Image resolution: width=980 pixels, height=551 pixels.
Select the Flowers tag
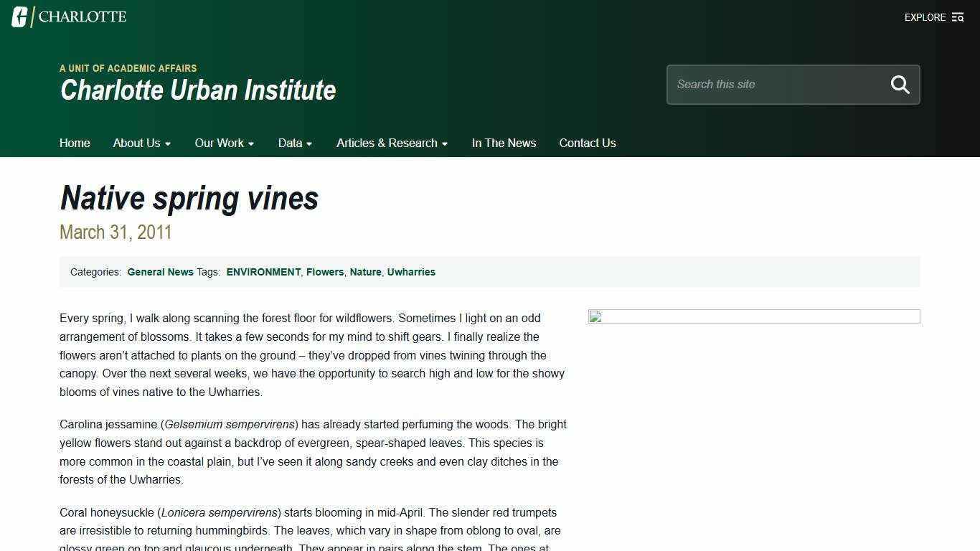(325, 272)
